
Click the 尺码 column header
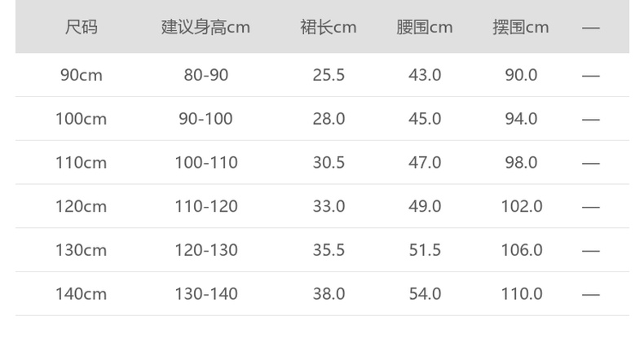tap(81, 27)
